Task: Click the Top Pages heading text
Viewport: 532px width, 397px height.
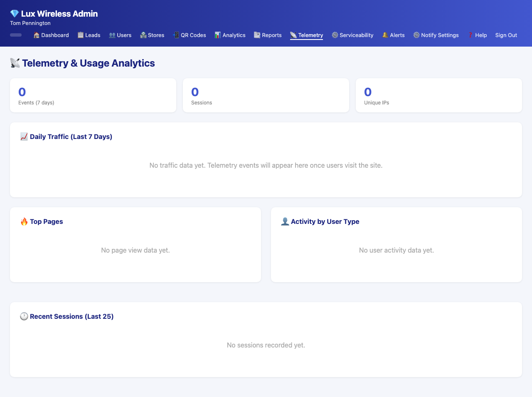Action: point(47,221)
